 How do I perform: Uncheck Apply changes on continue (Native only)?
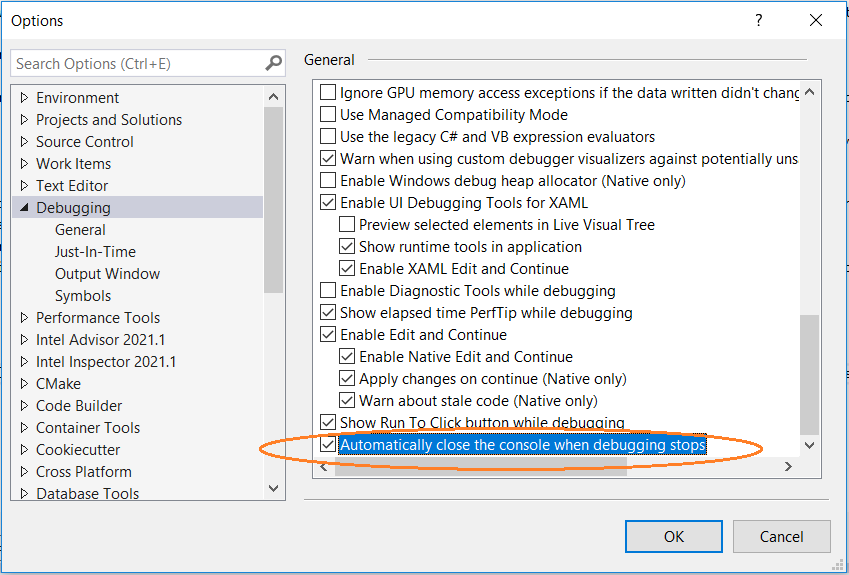(x=347, y=378)
